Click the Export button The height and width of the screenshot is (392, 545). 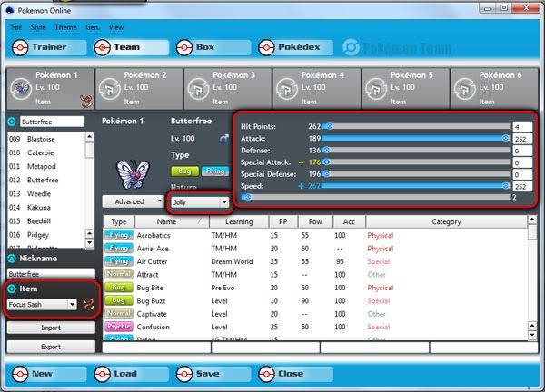pyautogui.click(x=51, y=347)
